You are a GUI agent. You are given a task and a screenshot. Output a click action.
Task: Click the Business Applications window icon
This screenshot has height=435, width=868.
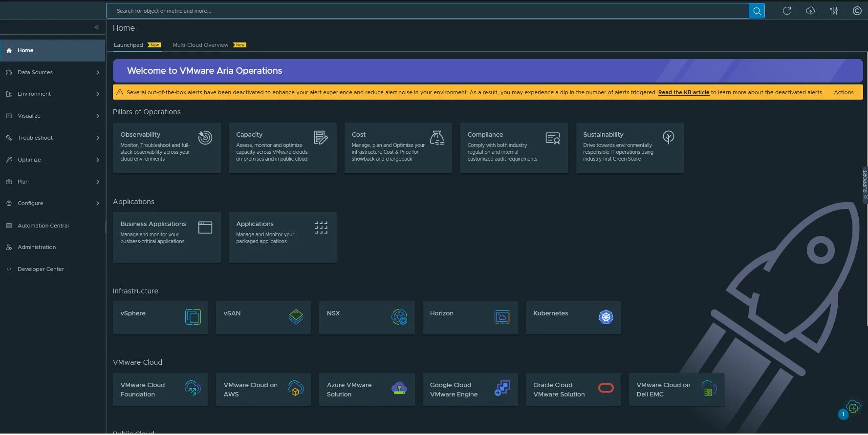(205, 228)
